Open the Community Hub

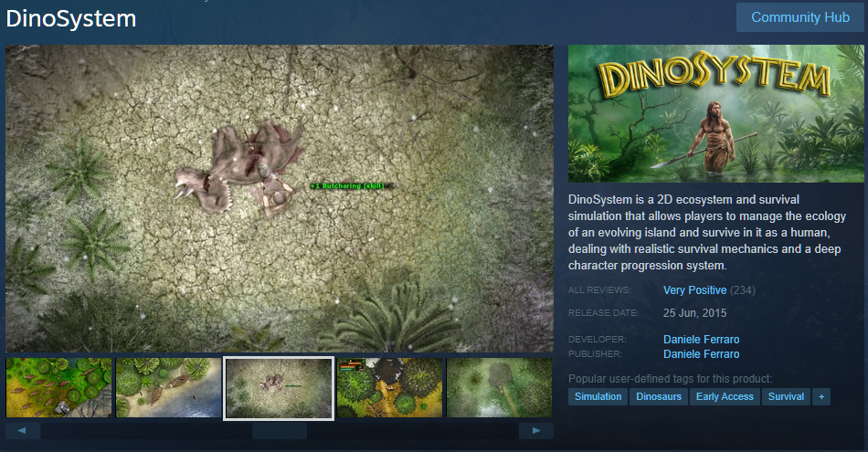[799, 17]
